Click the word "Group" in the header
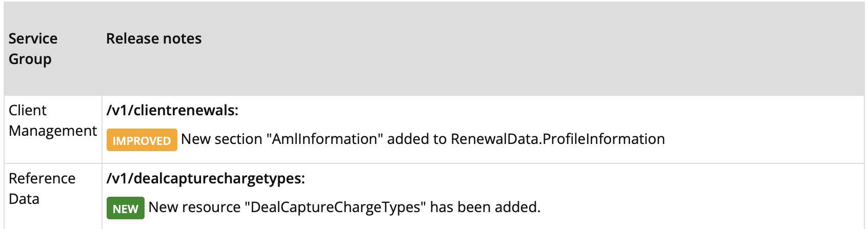The image size is (868, 229). click(x=30, y=59)
